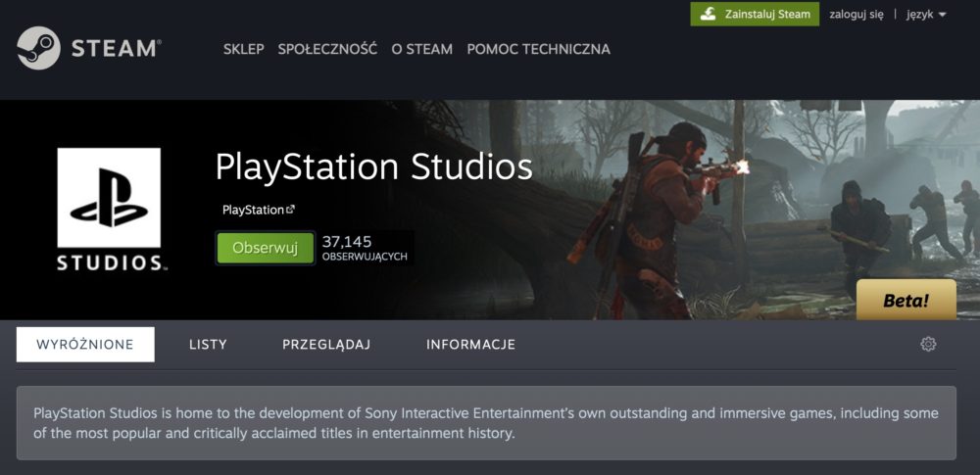Expand the język language dropdown

pyautogui.click(x=926, y=15)
